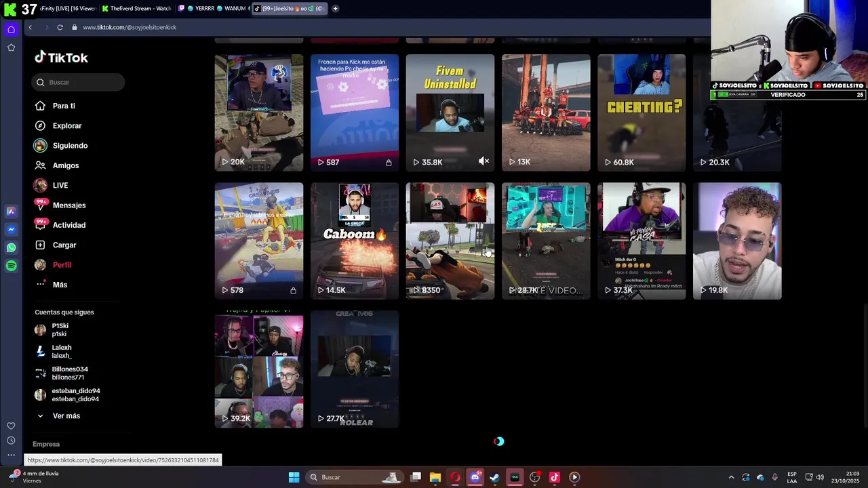Open Actividad notifications
The height and width of the screenshot is (488, 868).
coord(68,225)
